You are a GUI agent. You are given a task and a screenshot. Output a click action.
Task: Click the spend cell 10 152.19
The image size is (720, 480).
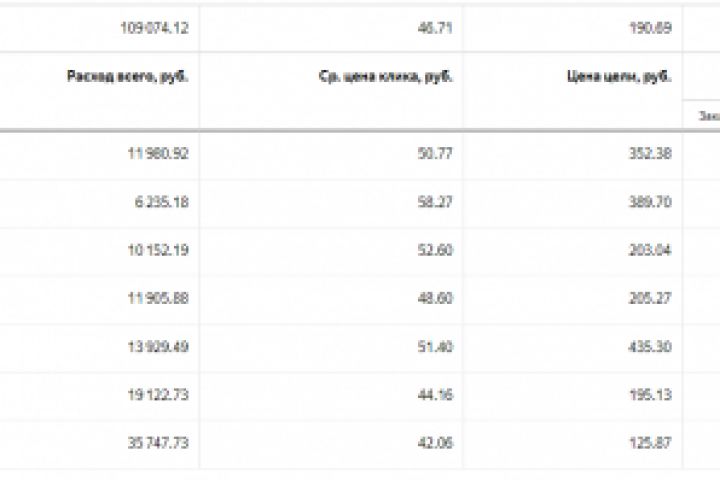coord(157,250)
